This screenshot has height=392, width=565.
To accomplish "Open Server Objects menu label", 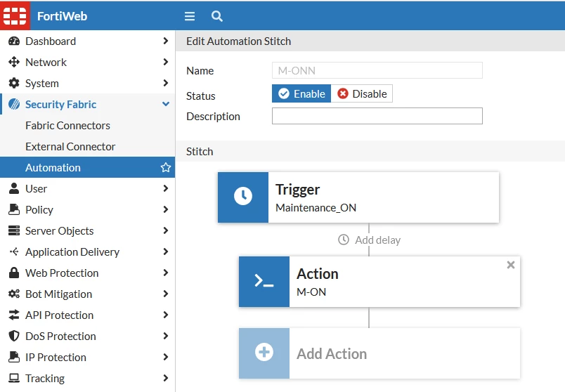I will [x=60, y=230].
